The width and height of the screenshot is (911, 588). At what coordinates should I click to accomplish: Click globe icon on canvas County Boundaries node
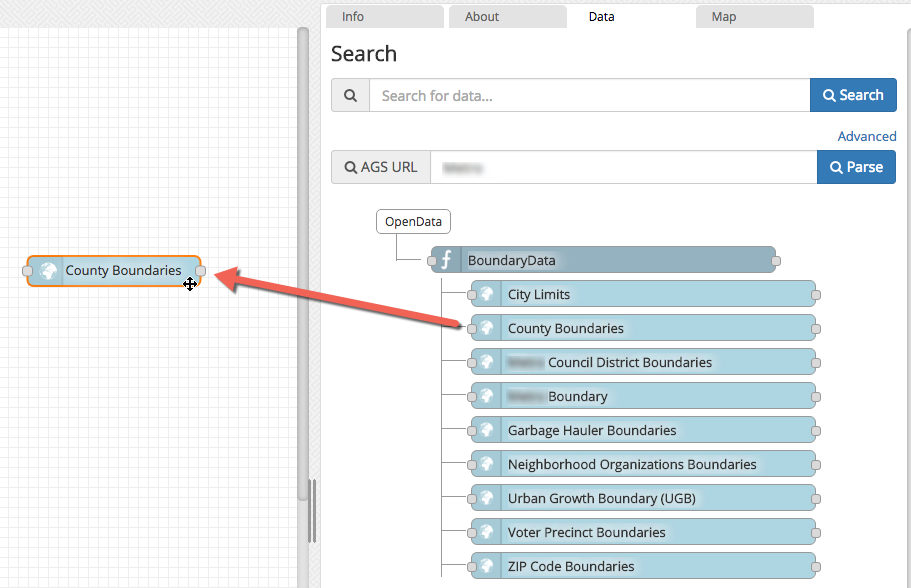click(46, 271)
